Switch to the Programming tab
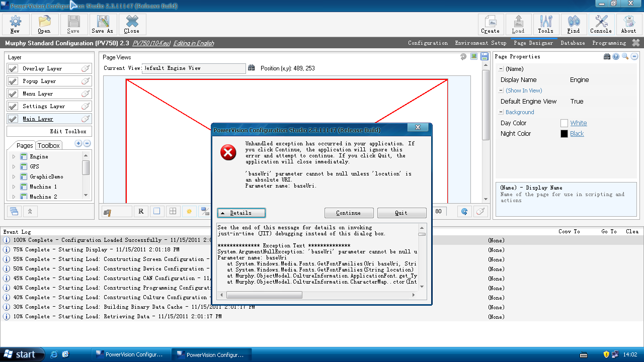This screenshot has width=644, height=362. [x=609, y=43]
